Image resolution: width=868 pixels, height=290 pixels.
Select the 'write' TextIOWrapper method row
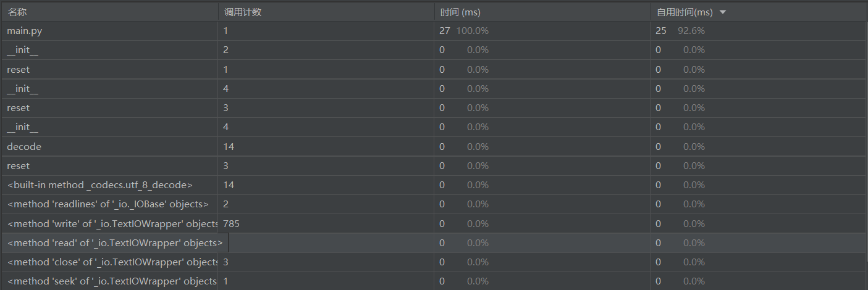point(111,223)
